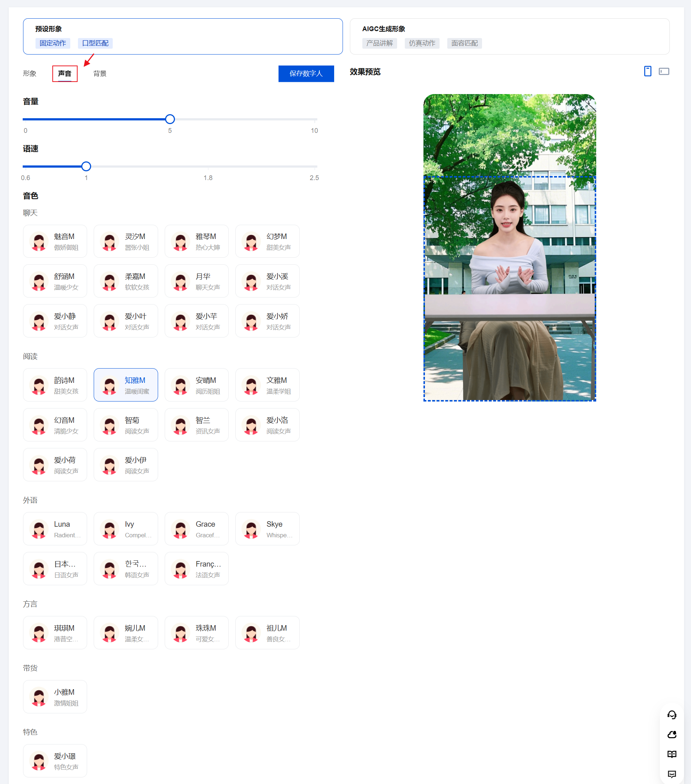Switch to the 形象 tab
This screenshot has width=691, height=784.
[30, 74]
